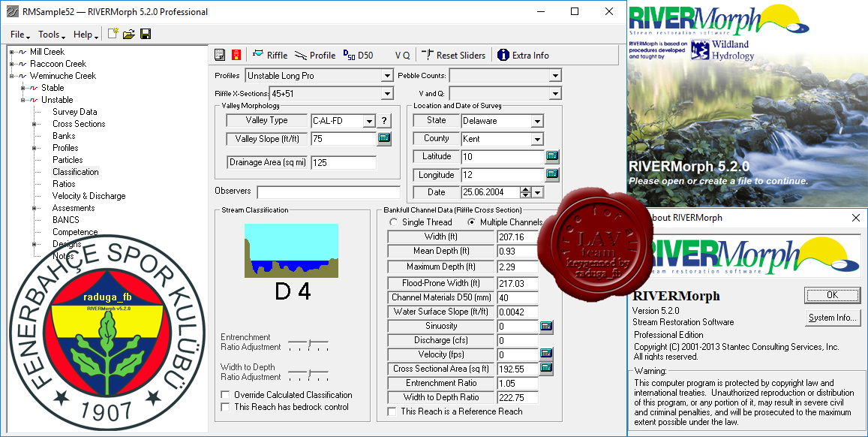Select Competence in the tree
Viewport: 868px width, 437px height.
coord(75,232)
